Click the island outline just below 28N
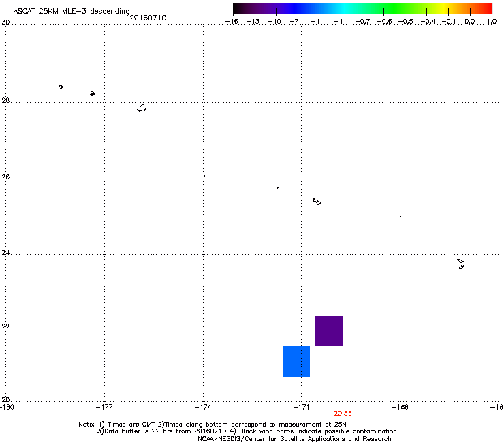 click(x=142, y=108)
